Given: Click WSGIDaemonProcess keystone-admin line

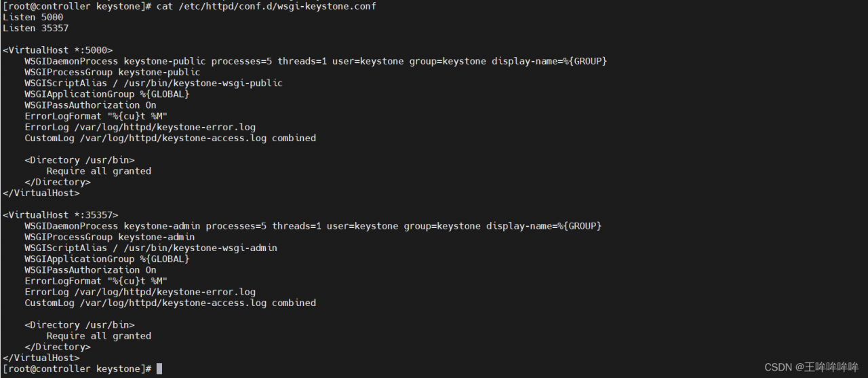Looking at the screenshot, I should click(313, 226).
